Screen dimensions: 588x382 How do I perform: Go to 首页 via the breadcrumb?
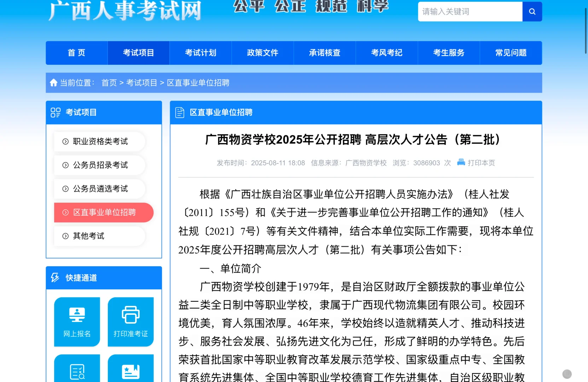pyautogui.click(x=109, y=83)
